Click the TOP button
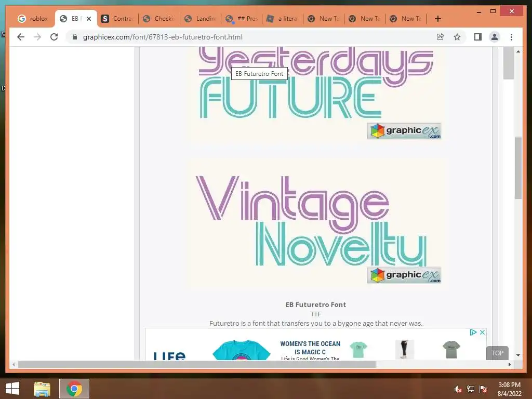The height and width of the screenshot is (399, 532). point(497,353)
